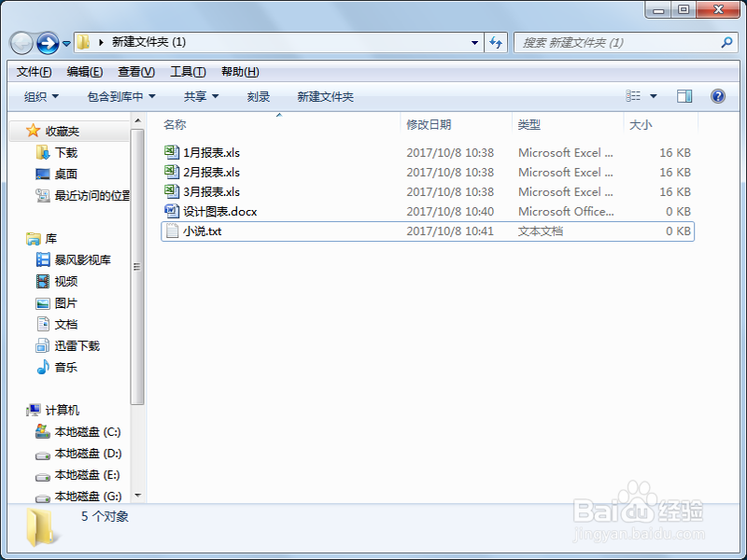Viewport: 747px width, 560px height.
Task: Click 新建文件夹 (1) in the address bar
Action: pyautogui.click(x=148, y=42)
